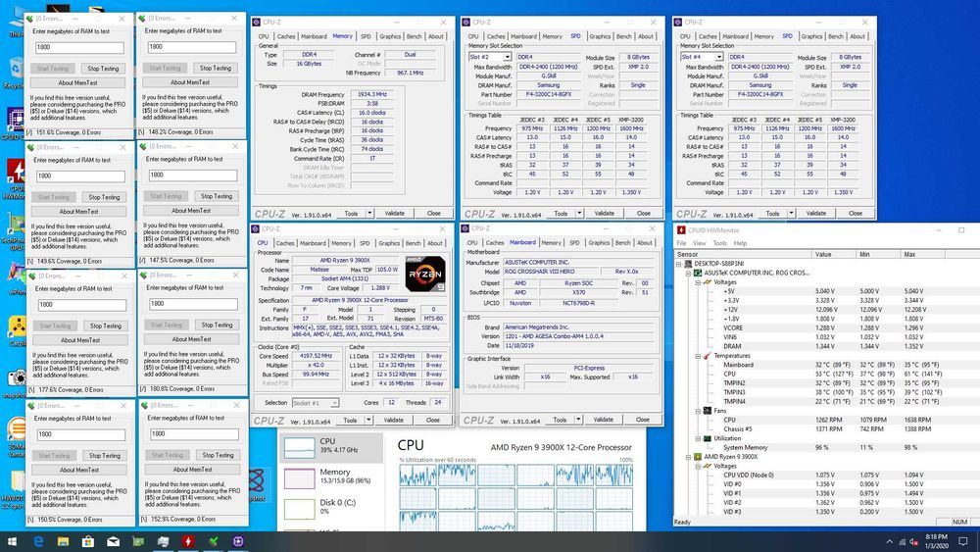Open the File menu in HWMonitor
Viewport: 980px width, 552px height.
[x=681, y=243]
